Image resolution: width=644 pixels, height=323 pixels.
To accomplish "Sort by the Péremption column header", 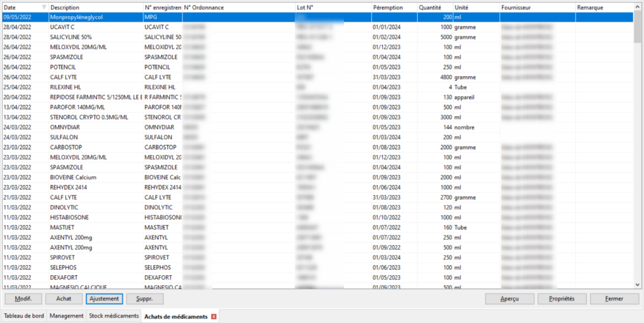I will pos(392,8).
